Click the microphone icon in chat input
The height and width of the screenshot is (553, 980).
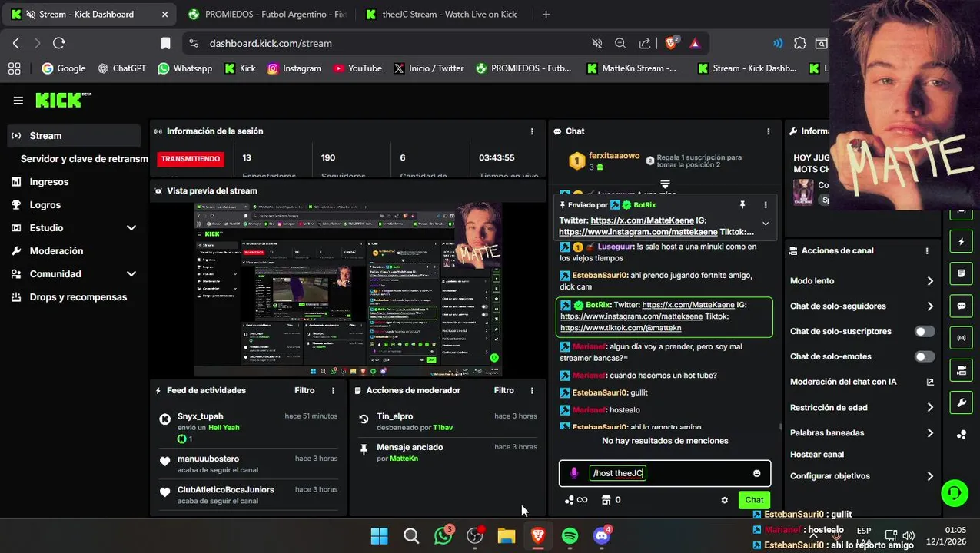[x=573, y=473]
